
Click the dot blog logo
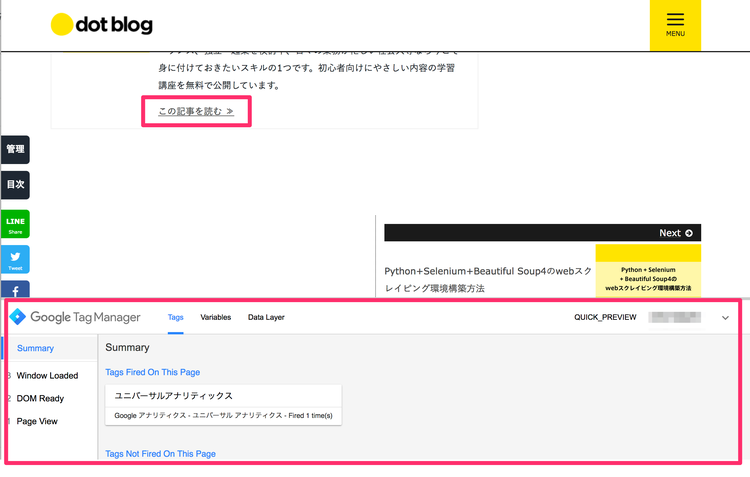coord(102,24)
